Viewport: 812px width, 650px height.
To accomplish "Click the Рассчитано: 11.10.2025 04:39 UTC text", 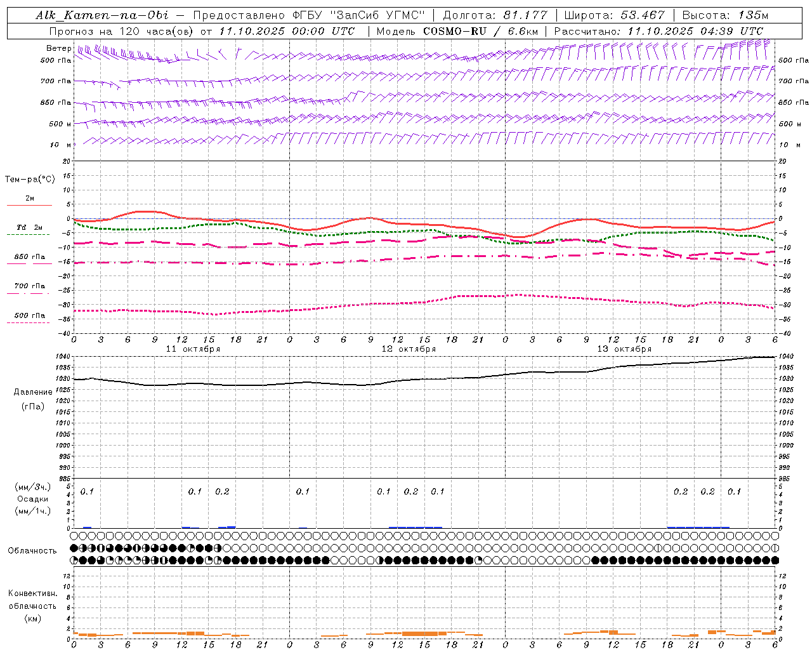I will (658, 31).
